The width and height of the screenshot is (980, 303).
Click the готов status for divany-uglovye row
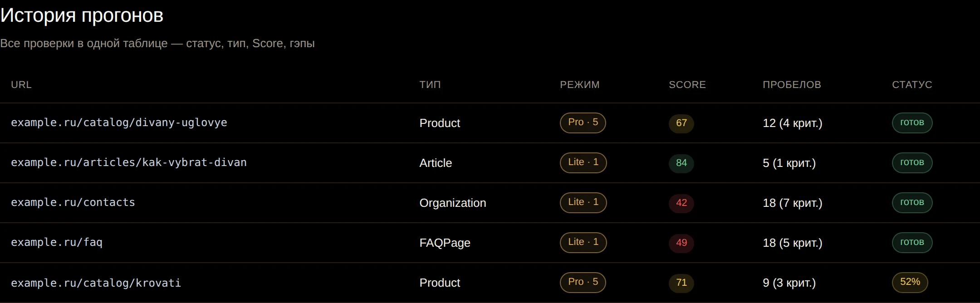[912, 122]
